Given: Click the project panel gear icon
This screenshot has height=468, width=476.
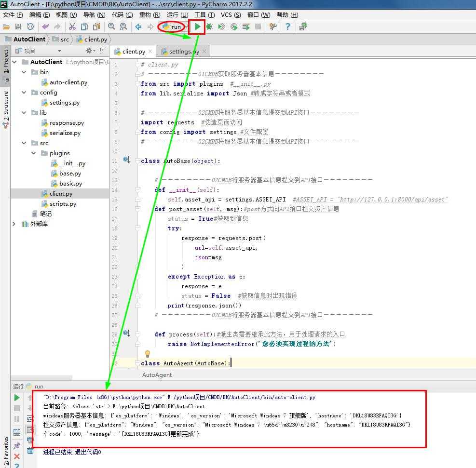Looking at the screenshot, I should coord(90,51).
